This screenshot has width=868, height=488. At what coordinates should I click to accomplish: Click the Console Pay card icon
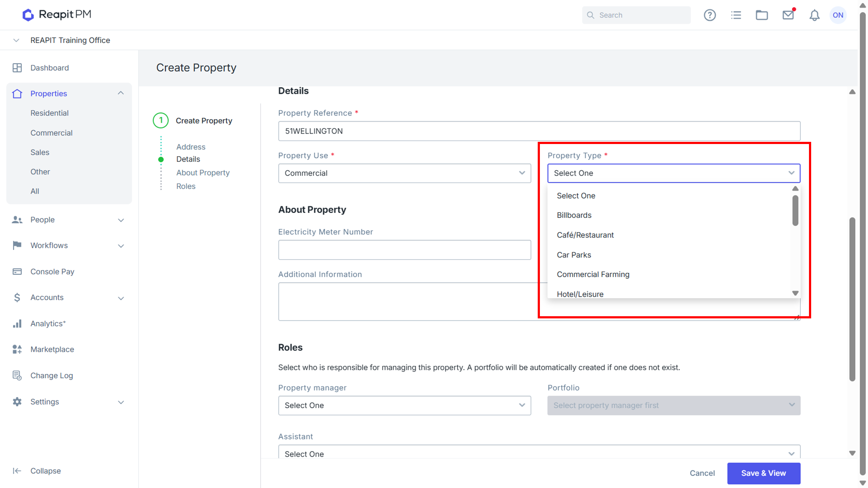[17, 272]
